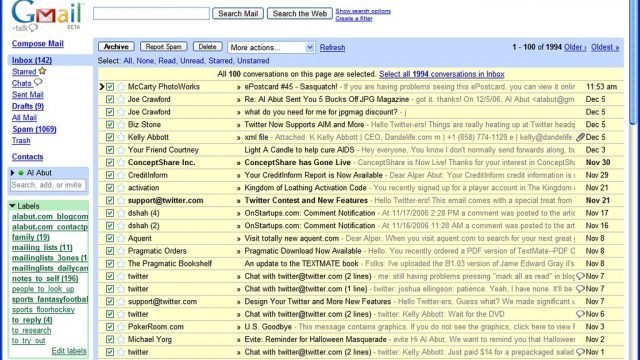This screenshot has width=640, height=360.
Task: Click the mail search text box
Action: coord(151,13)
